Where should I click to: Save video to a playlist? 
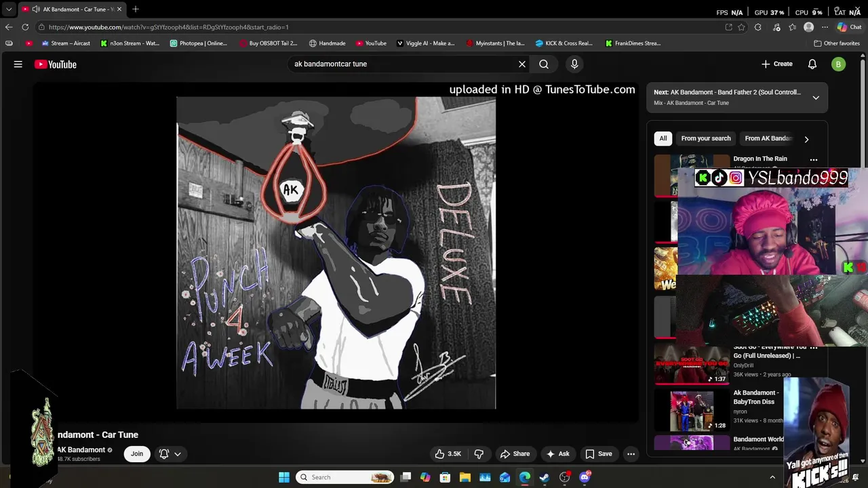pos(599,453)
